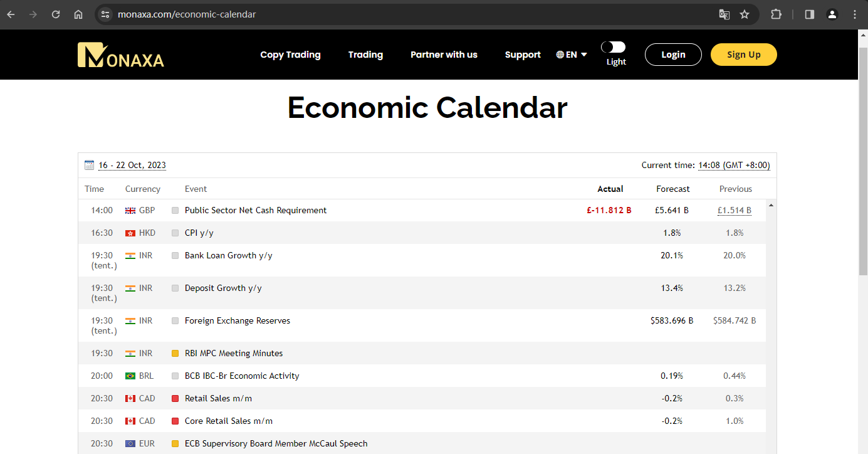
Task: Click the browser reload icon
Action: 56,14
